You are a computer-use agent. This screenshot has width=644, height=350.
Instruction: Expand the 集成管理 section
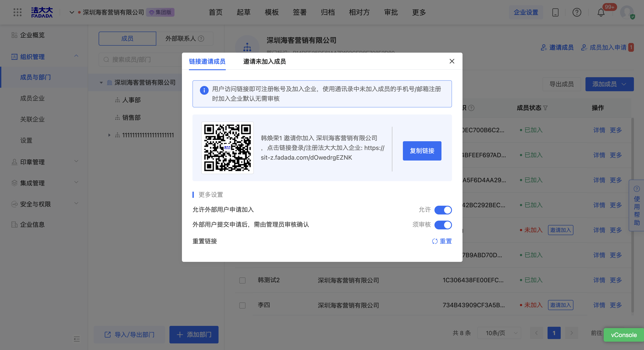click(x=76, y=182)
